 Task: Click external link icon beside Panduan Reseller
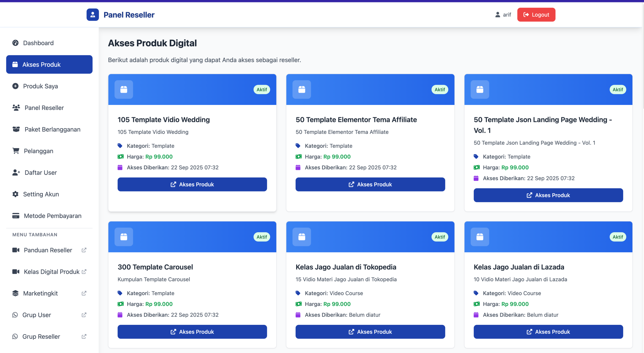pos(84,250)
